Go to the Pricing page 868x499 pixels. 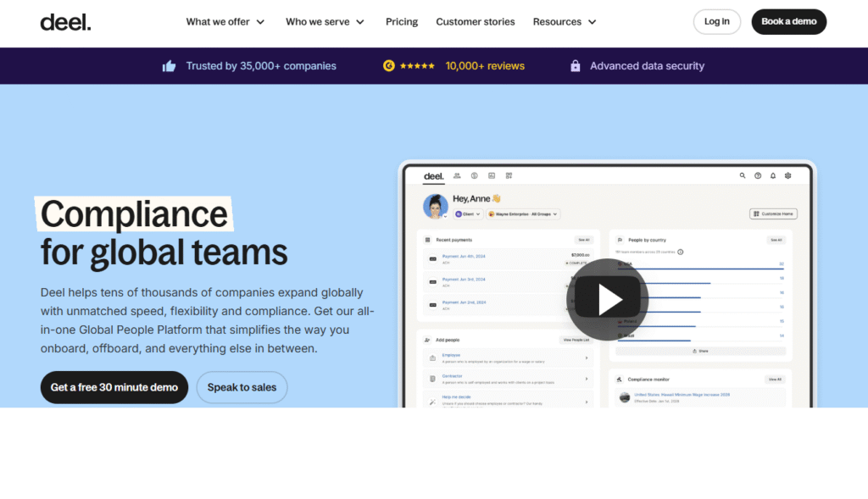tap(401, 22)
